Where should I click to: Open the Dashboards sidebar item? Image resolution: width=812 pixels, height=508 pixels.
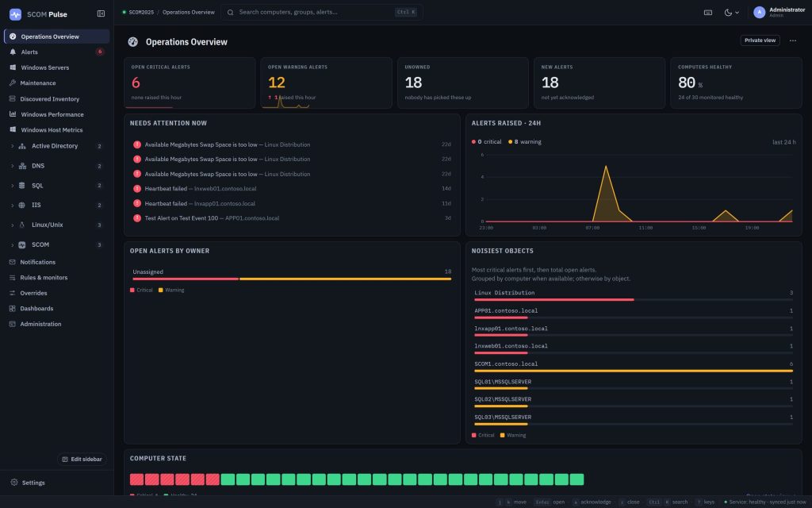pos(57,309)
